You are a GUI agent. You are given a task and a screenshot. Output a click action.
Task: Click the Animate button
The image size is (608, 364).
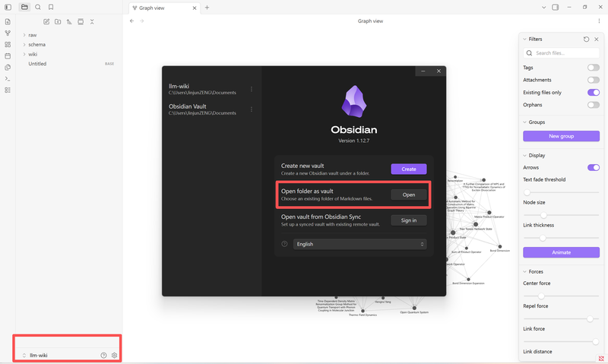point(561,252)
